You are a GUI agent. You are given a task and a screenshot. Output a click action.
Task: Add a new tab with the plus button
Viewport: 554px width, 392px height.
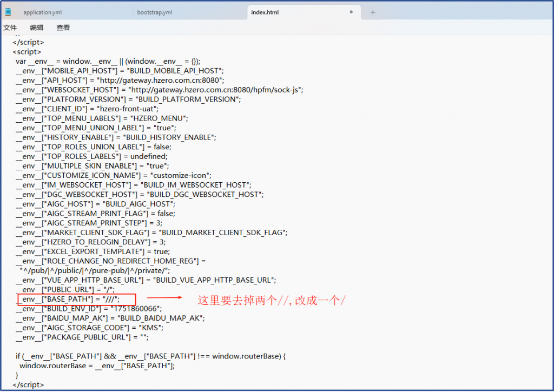(x=373, y=12)
